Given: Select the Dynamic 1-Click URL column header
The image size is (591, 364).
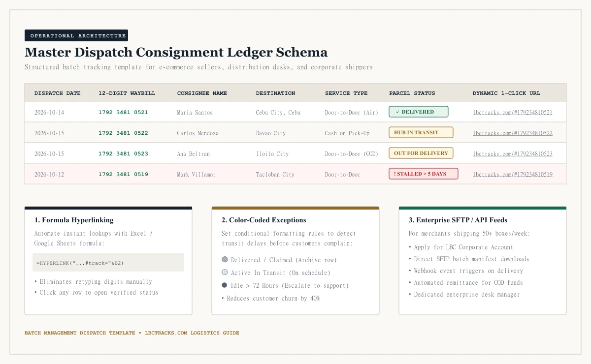Looking at the screenshot, I should point(506,93).
